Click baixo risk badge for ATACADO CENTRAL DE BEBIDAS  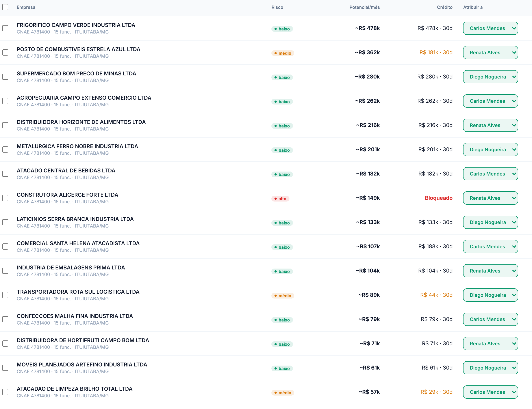click(x=282, y=175)
